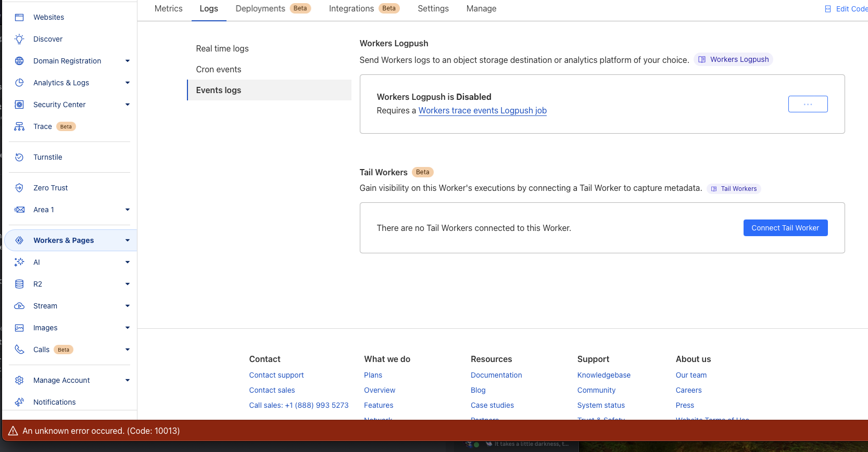
Task: Expand the Analytics & Logs arrow
Action: [x=128, y=83]
